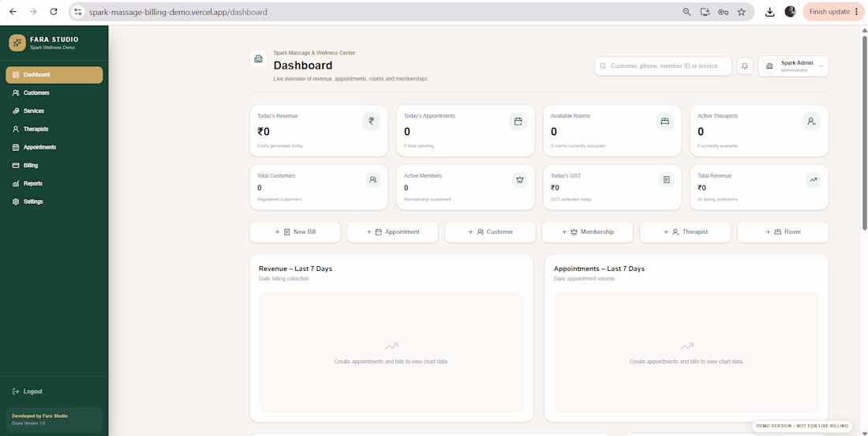The image size is (868, 436).
Task: Click the "Appointments – Last 7 Days" heading
Action: click(x=599, y=269)
